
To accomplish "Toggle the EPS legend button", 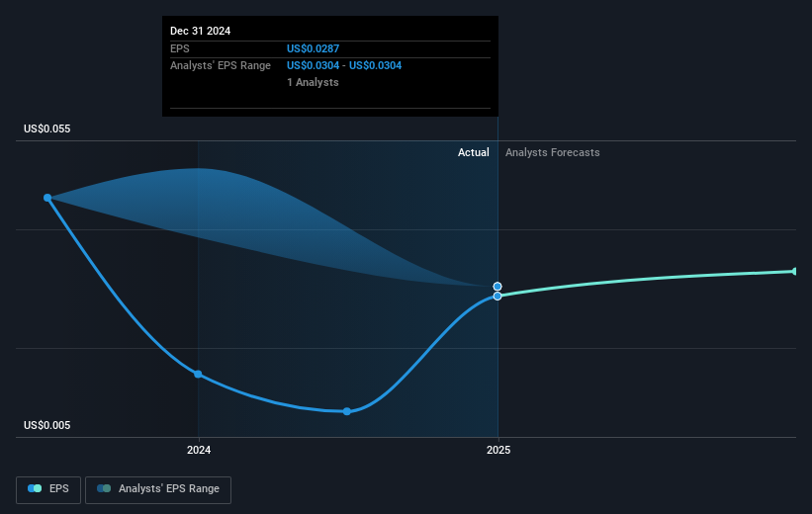I will point(48,489).
